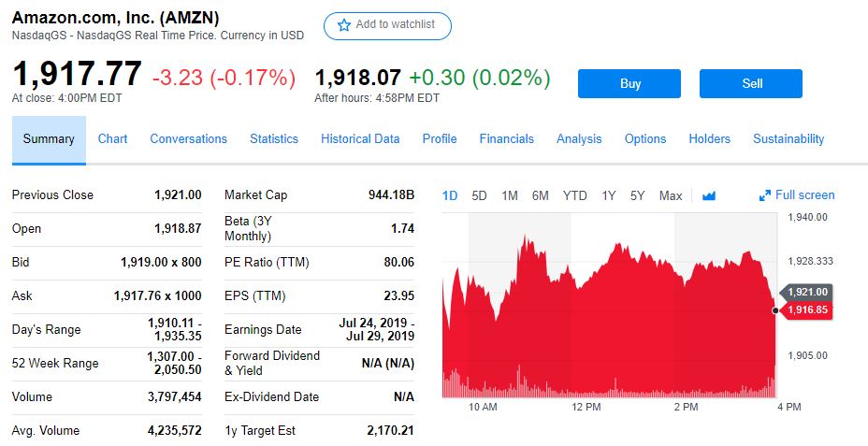Click the star Add to watchlist icon
The height and width of the screenshot is (446, 868).
(343, 25)
